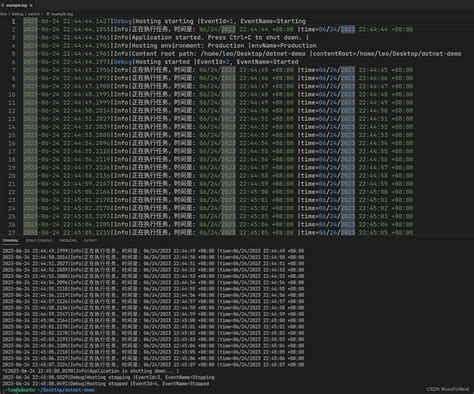Switch to the TERMINAL panel tab
Screen dimensions: 474x394
tap(10, 240)
